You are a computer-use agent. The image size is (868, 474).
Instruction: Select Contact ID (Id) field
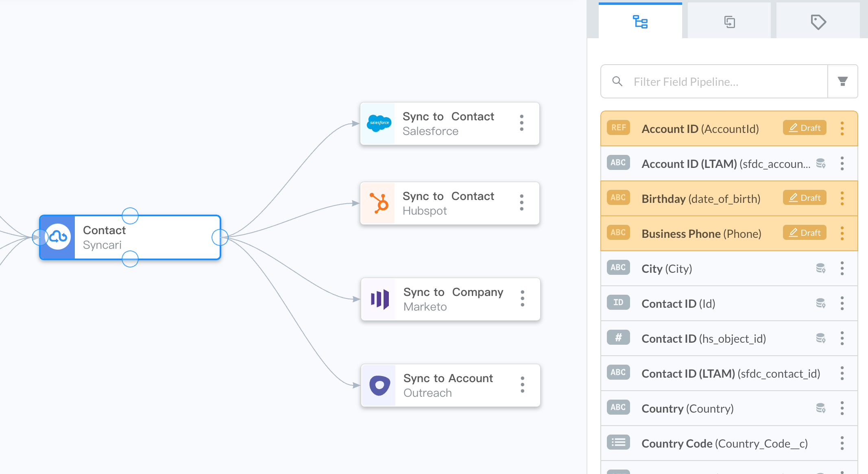(x=729, y=303)
